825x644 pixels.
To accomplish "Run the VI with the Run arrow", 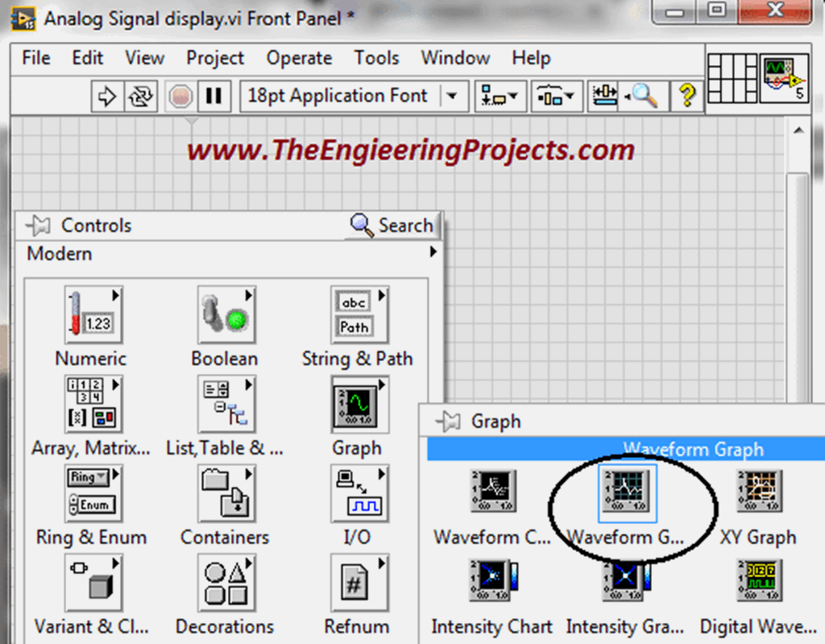I will click(107, 95).
